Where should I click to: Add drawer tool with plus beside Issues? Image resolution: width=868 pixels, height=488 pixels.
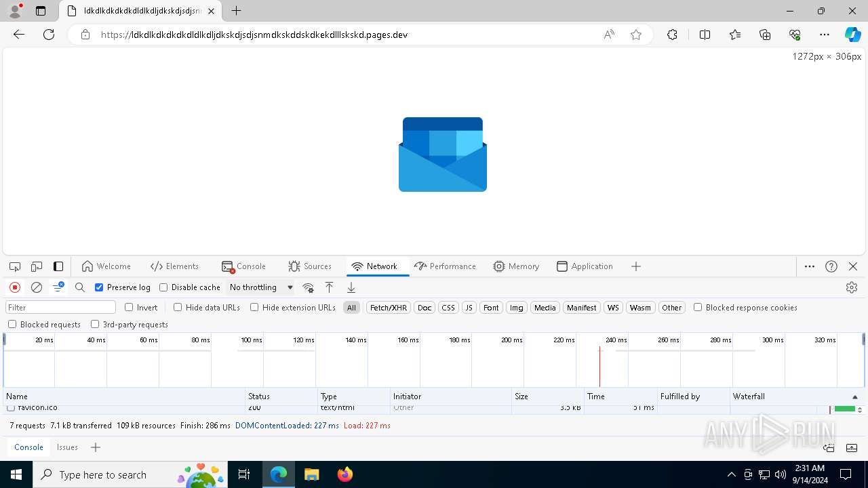(96, 447)
